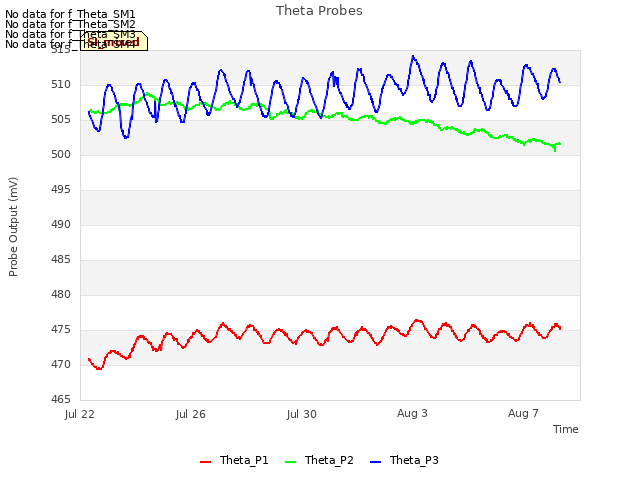Click the green Theta_P2 legend line marker
640x480 pixels.
[290, 462]
